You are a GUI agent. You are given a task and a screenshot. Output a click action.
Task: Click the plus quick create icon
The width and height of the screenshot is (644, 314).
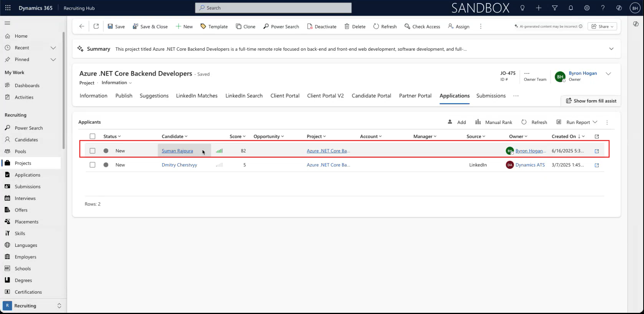click(539, 8)
